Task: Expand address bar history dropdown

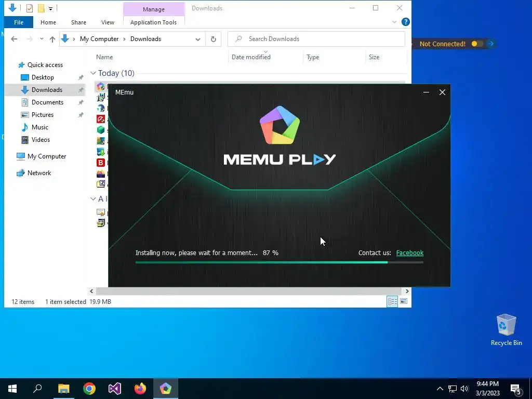Action: coord(198,39)
